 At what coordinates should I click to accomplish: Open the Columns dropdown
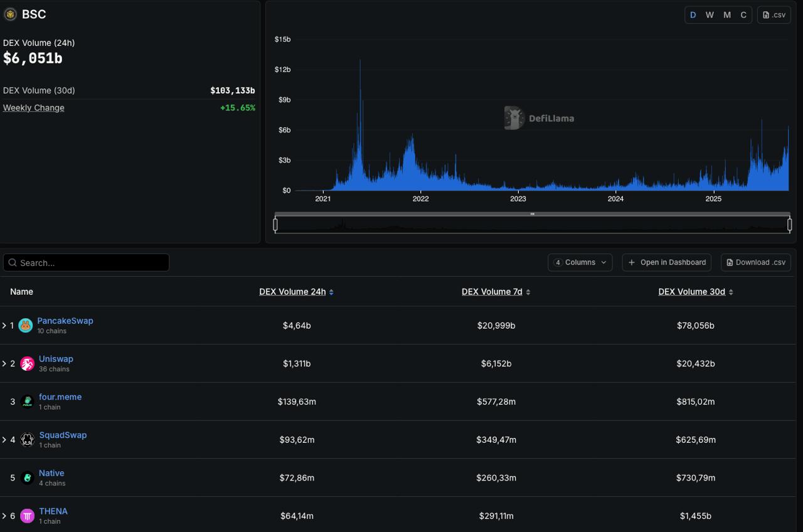(580, 262)
